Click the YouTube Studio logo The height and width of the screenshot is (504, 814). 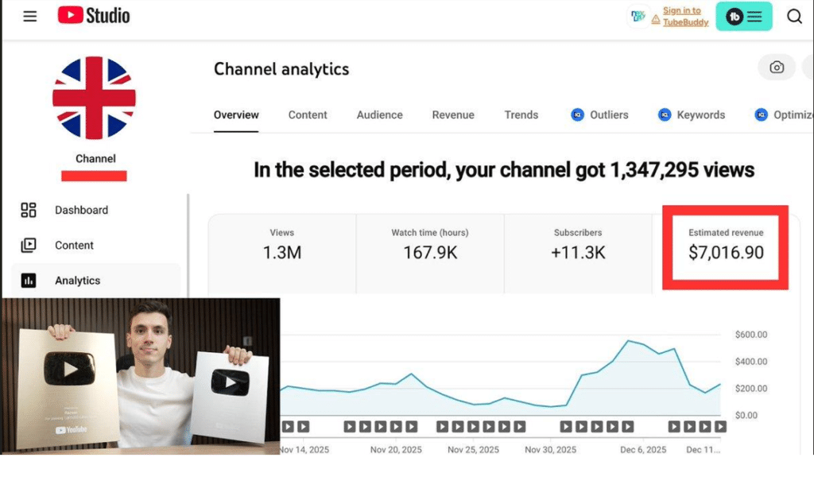(x=94, y=16)
